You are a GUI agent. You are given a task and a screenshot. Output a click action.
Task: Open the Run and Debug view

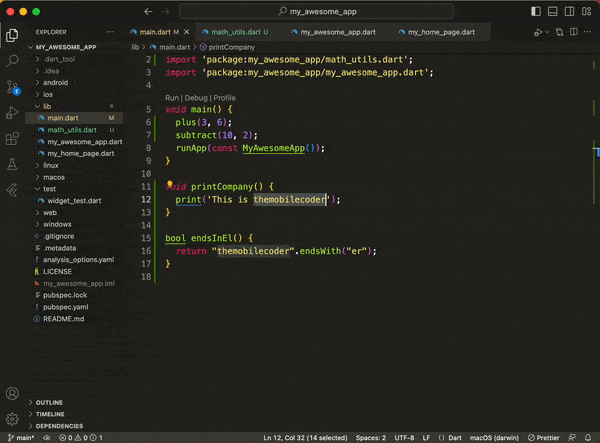12,112
